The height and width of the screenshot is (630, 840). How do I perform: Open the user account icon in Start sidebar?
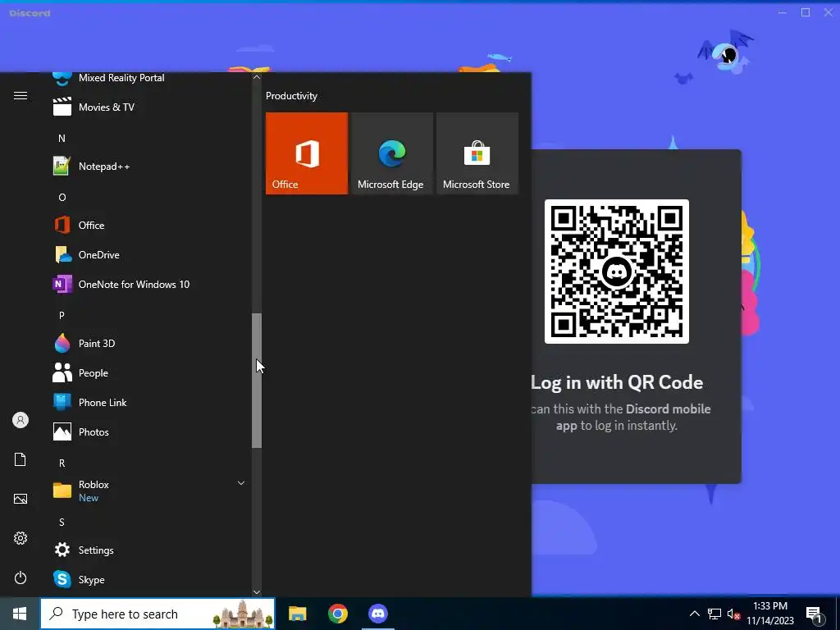coord(21,420)
